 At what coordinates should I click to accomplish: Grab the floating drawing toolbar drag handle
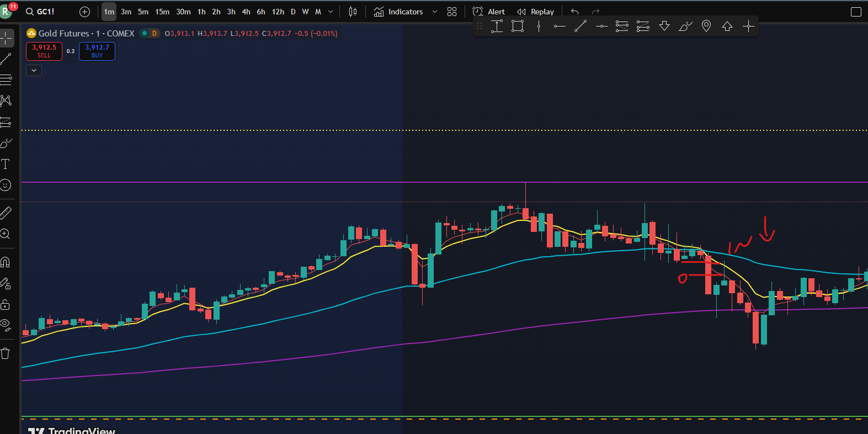[479, 26]
